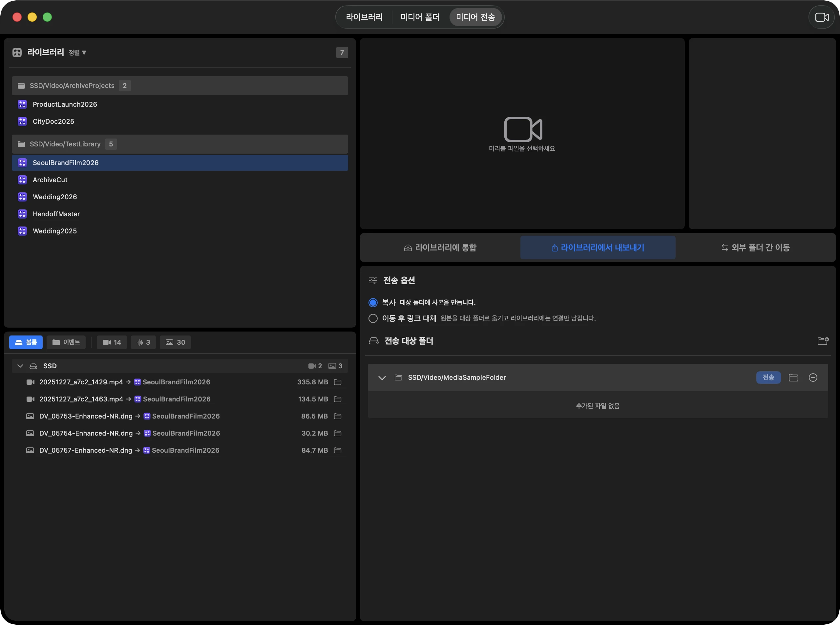This screenshot has height=625, width=840.
Task: Open folder icon for 20251227_a7c2_1429.mp4
Action: tap(338, 382)
